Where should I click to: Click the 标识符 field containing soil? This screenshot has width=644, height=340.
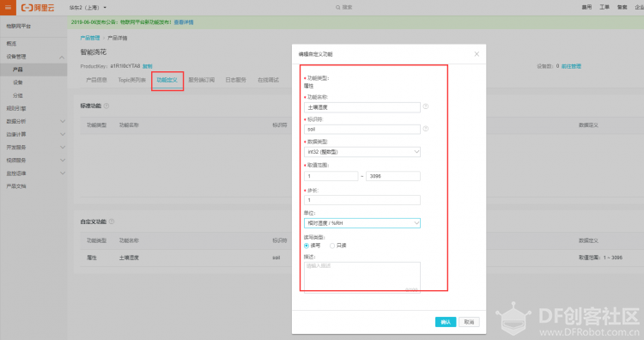361,130
